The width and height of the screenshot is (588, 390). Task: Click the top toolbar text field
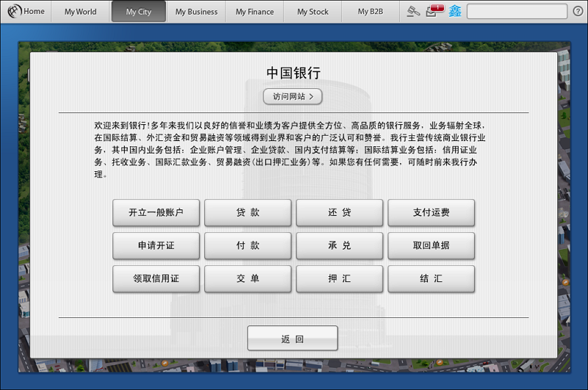516,12
